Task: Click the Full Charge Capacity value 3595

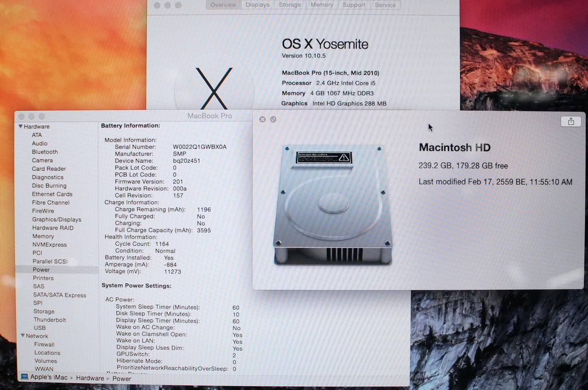Action: pos(204,231)
